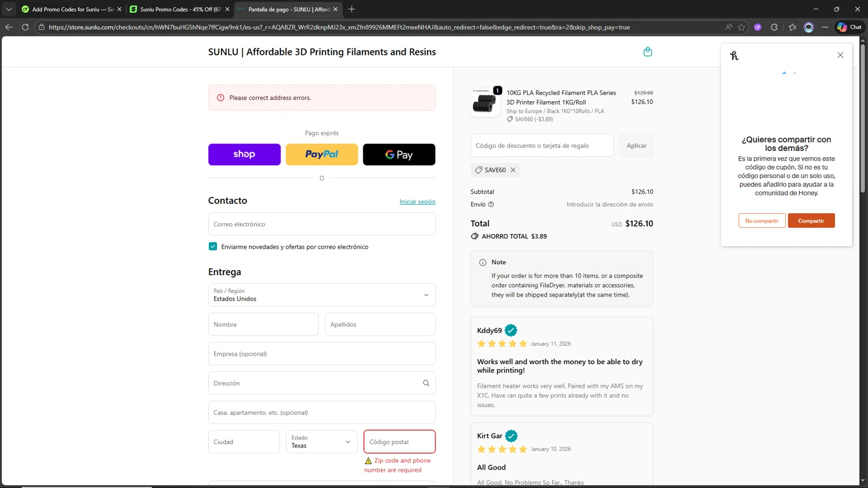Click the filament product thumbnail
This screenshot has width=868, height=488.
coord(485,103)
